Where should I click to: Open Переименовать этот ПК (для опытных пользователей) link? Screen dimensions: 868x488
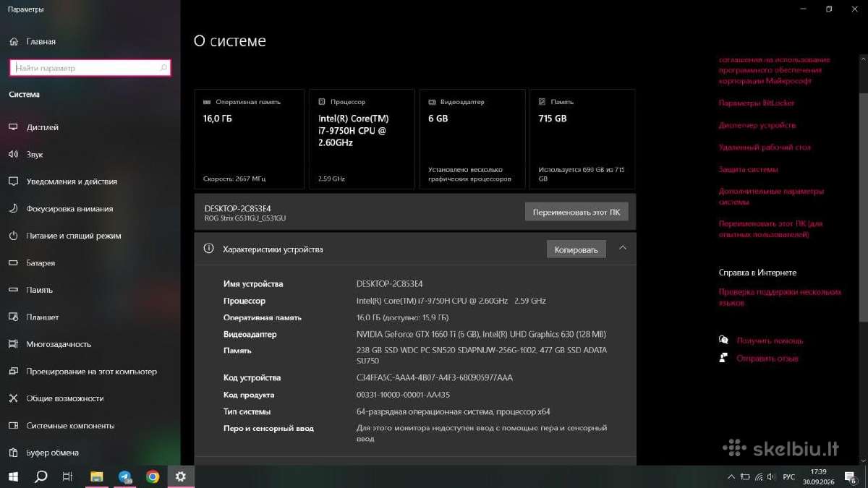(x=770, y=229)
